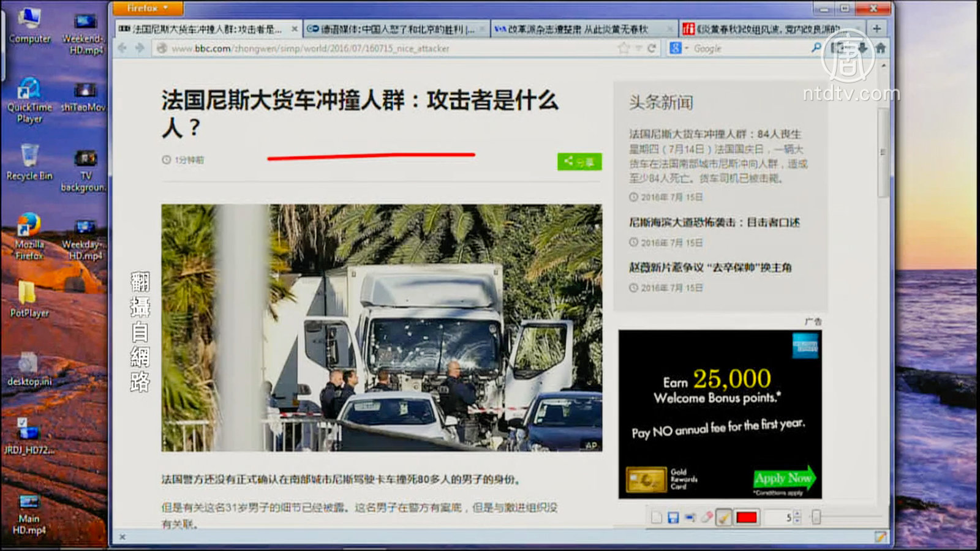Open Mozilla Firefox desktop shortcut
The width and height of the screenshot is (980, 551).
tap(29, 236)
